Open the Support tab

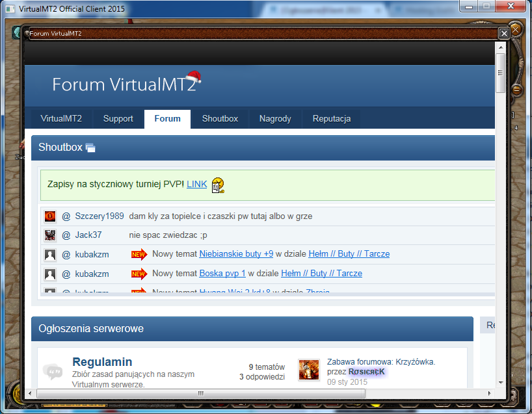(118, 119)
